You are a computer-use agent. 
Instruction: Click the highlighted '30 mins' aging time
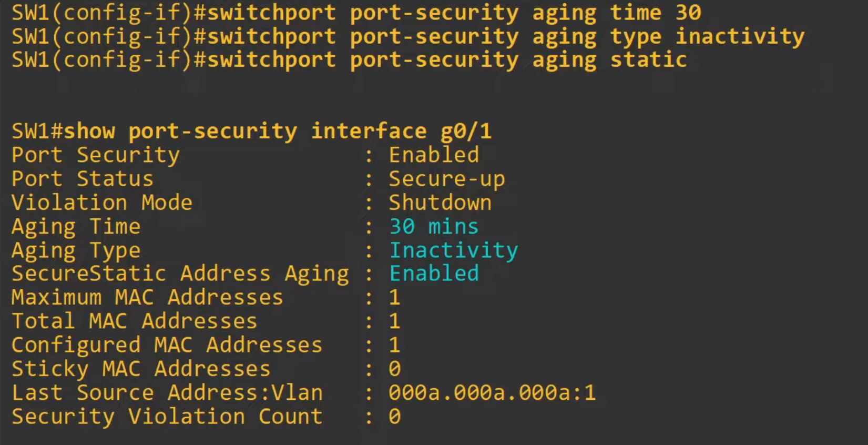[x=434, y=227]
